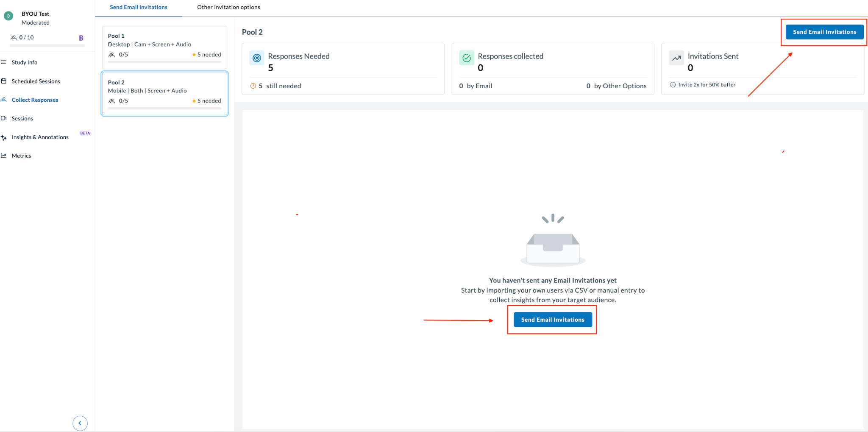Screen dimensions: 868x432
Task: Click the Moderated label
Action: [x=36, y=23]
